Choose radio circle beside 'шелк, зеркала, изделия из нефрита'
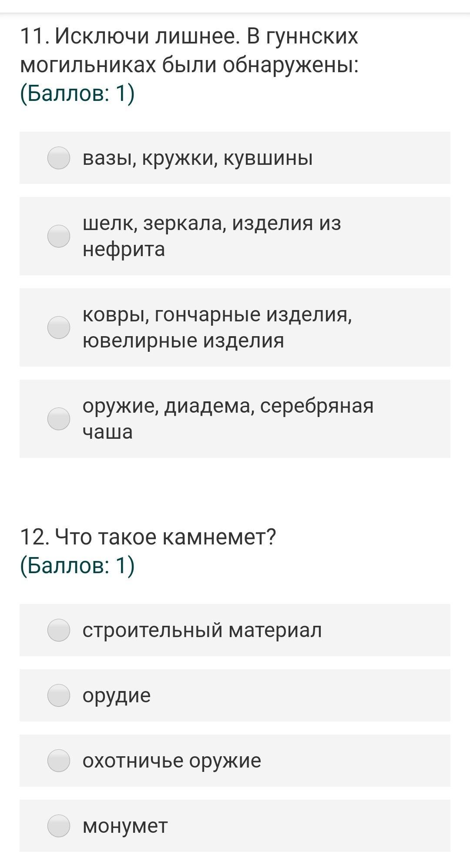 coord(59,236)
